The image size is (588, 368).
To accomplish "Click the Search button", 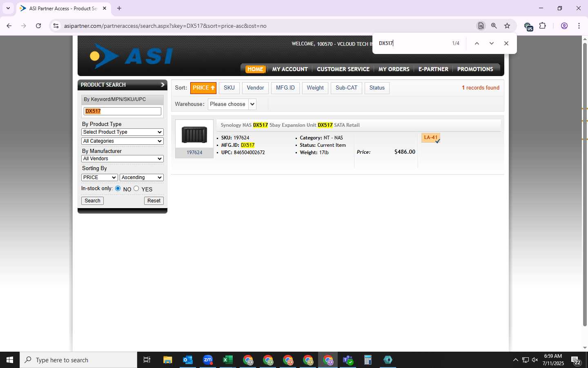I will 93,201.
